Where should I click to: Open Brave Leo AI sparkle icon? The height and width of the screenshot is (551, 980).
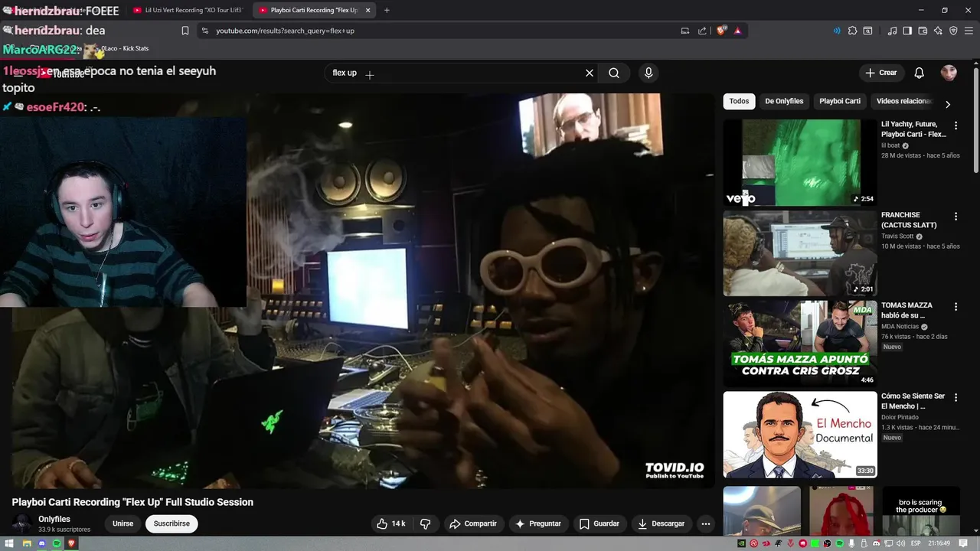coord(938,31)
